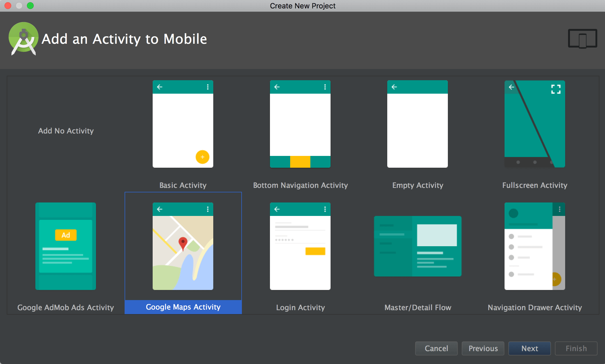Viewport: 605px width, 364px height.
Task: Click the Android Studio logo icon
Action: click(24, 39)
